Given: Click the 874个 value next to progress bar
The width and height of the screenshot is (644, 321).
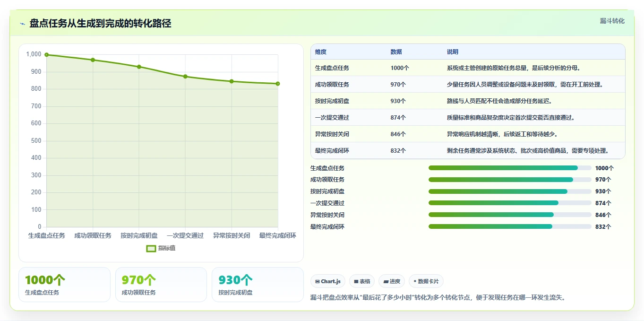Looking at the screenshot, I should click(603, 203).
